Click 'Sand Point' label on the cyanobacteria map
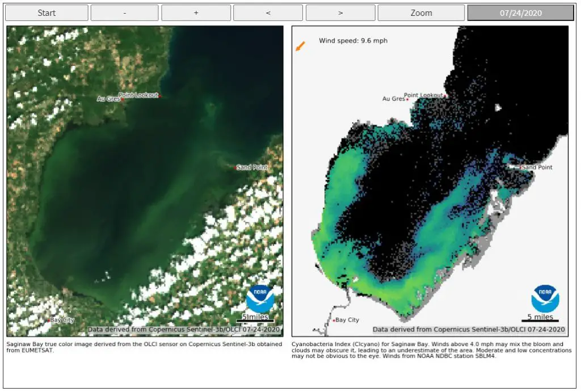 (537, 167)
